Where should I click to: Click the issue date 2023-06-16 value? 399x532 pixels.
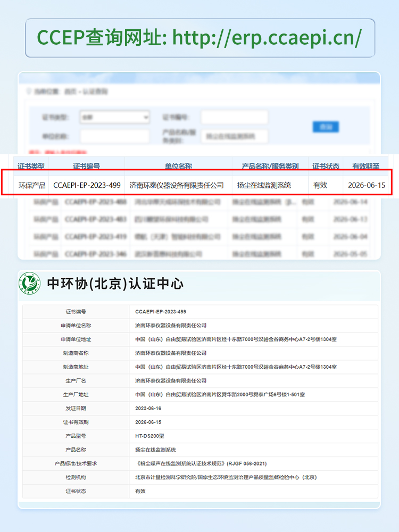pos(148,408)
